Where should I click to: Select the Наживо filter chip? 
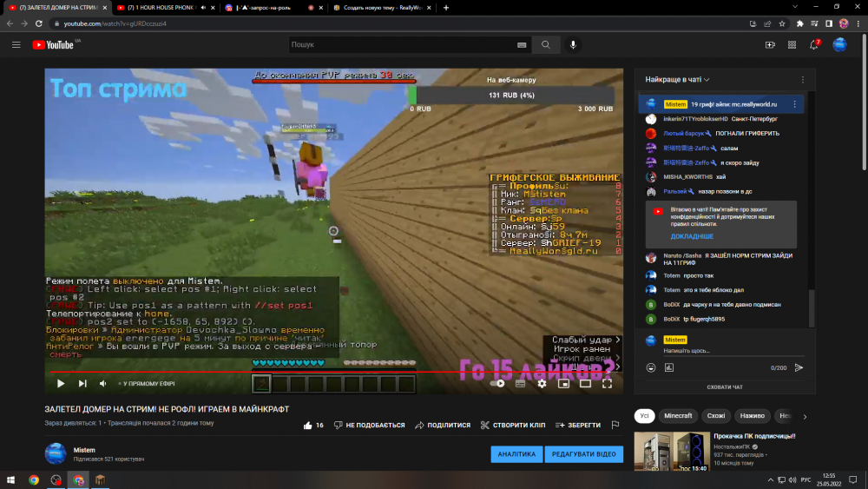click(753, 416)
